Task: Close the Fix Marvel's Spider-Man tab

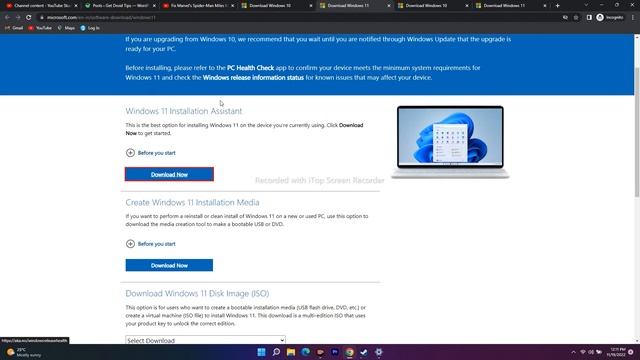Action: [232, 6]
